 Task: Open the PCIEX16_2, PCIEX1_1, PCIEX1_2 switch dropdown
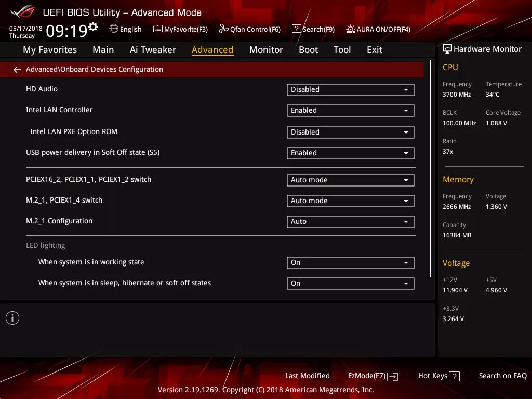[351, 180]
